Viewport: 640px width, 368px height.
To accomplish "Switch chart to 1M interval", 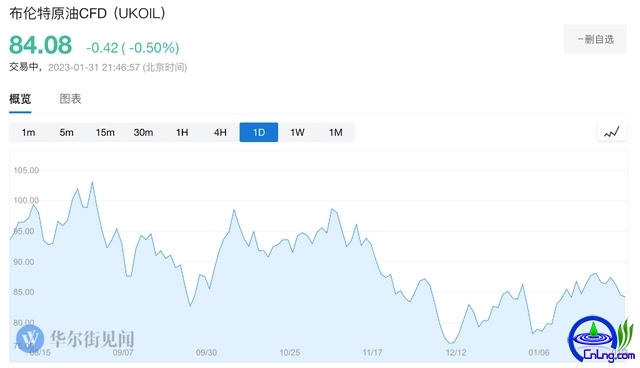I will pos(336,133).
